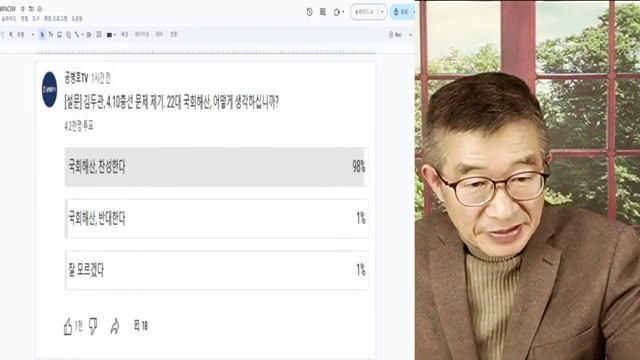The height and width of the screenshot is (360, 640).
Task: Expand the arrow beside the dark swatch
Action: pos(115,35)
